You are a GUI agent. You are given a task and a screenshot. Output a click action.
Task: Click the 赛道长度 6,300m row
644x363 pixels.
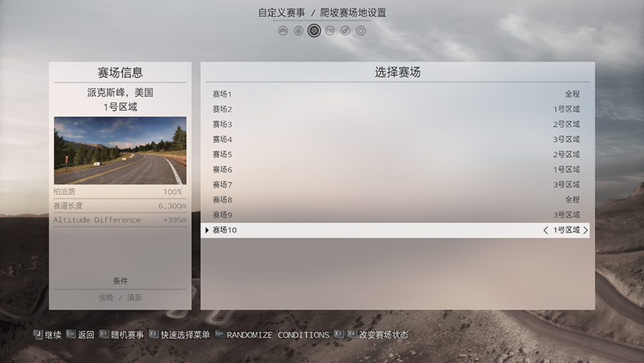coord(120,206)
